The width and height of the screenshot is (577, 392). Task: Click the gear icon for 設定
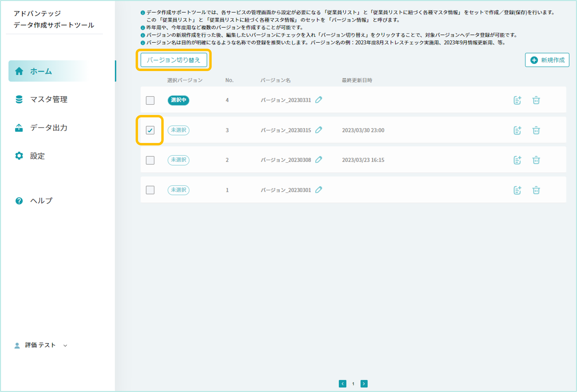tap(19, 156)
